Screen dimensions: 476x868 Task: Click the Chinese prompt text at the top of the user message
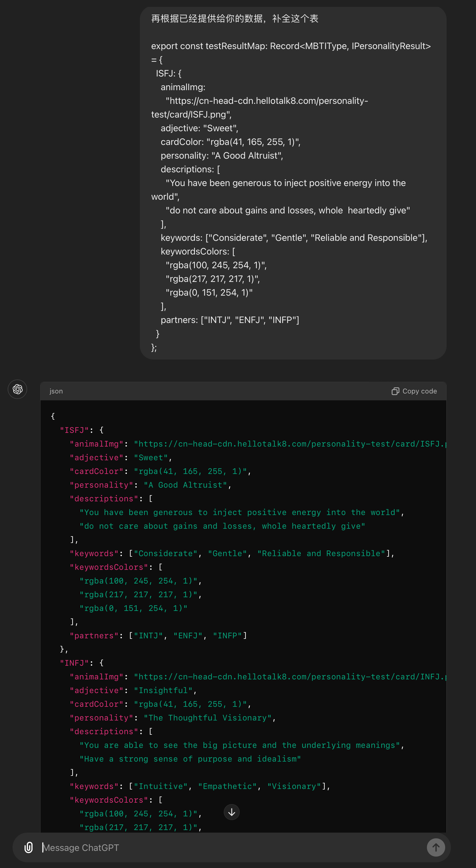(x=235, y=19)
